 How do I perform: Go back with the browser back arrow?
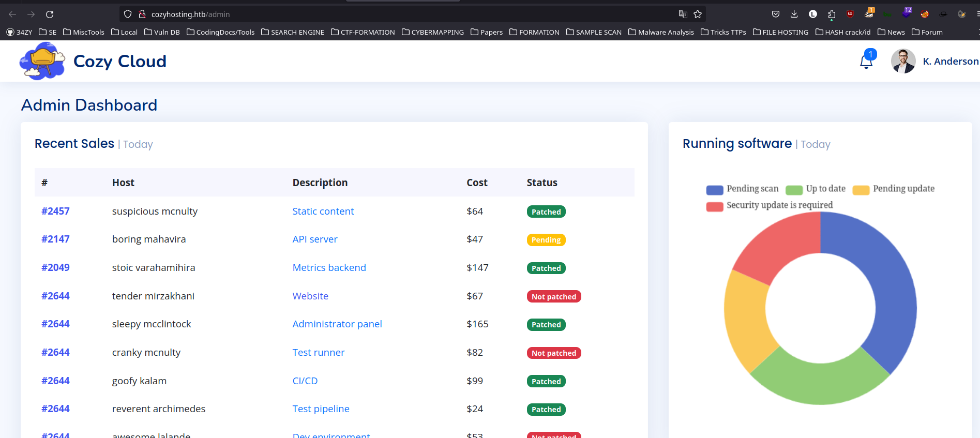tap(12, 14)
